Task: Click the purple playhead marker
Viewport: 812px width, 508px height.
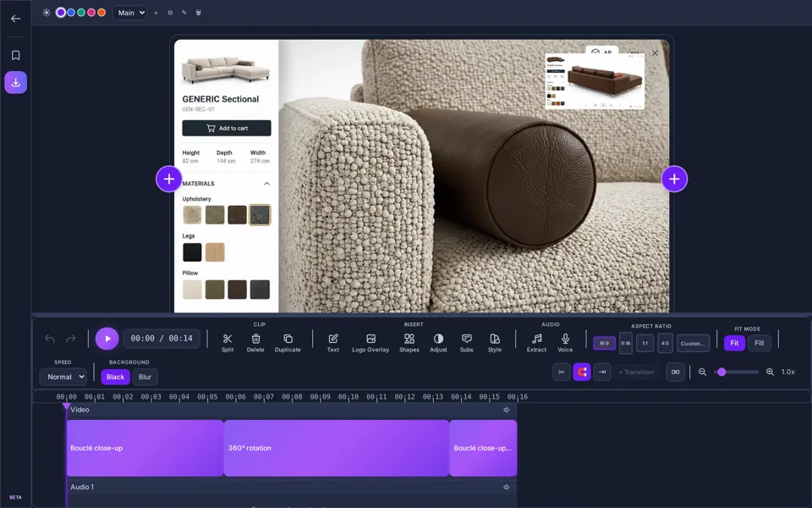Action: pos(66,407)
